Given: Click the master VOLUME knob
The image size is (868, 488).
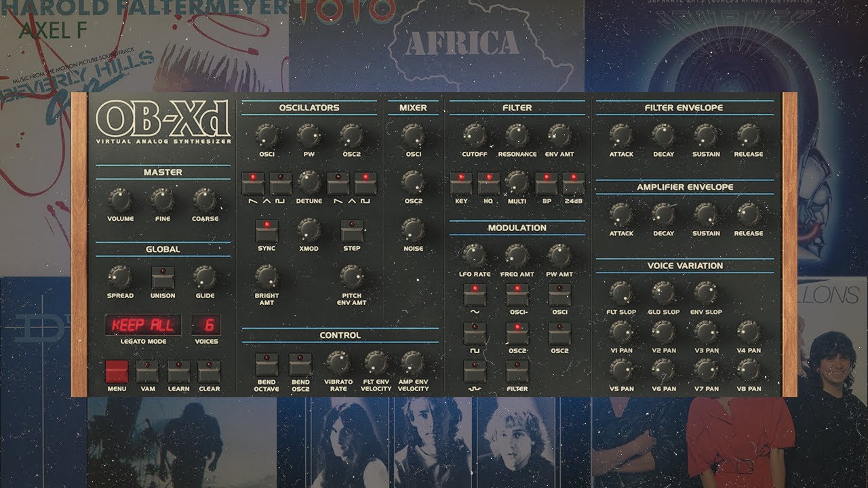Looking at the screenshot, I should tap(120, 200).
